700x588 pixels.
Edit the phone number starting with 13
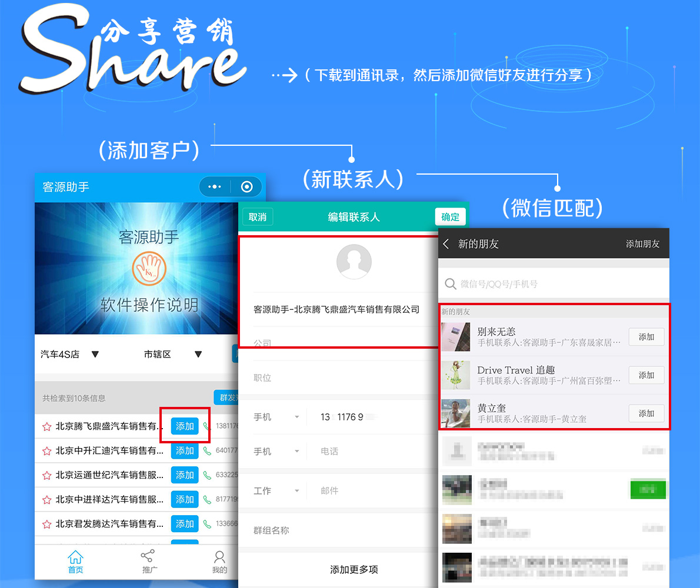(x=348, y=417)
